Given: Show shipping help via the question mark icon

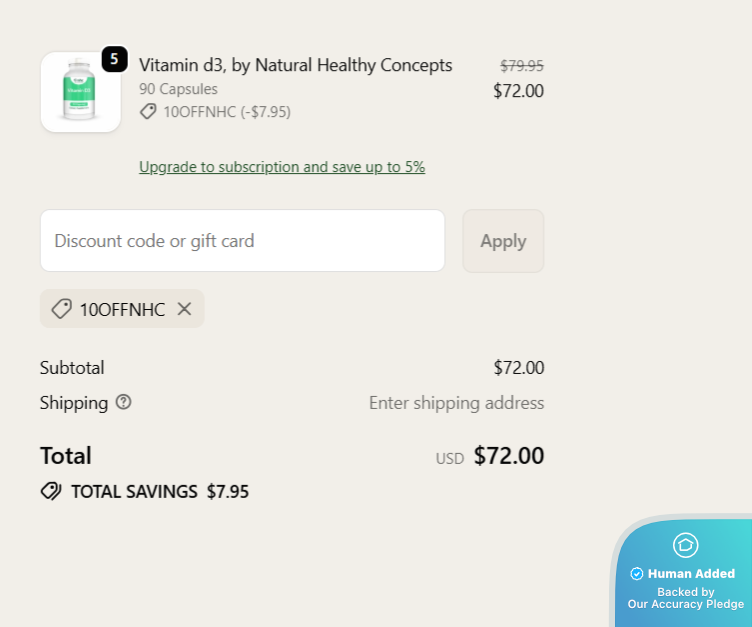Looking at the screenshot, I should pos(123,402).
